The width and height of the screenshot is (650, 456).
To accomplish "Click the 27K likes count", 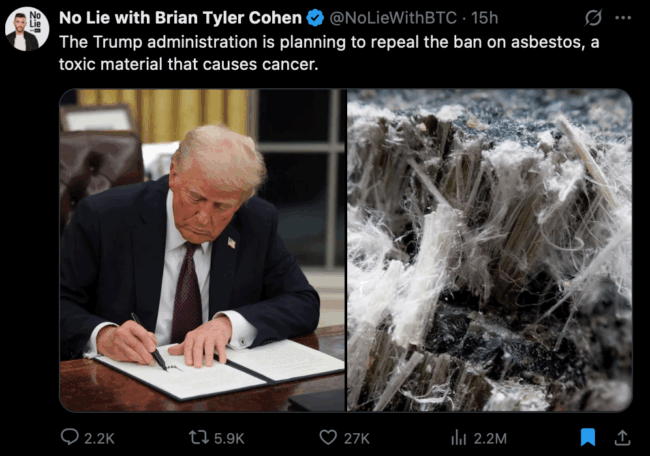I will tap(357, 438).
